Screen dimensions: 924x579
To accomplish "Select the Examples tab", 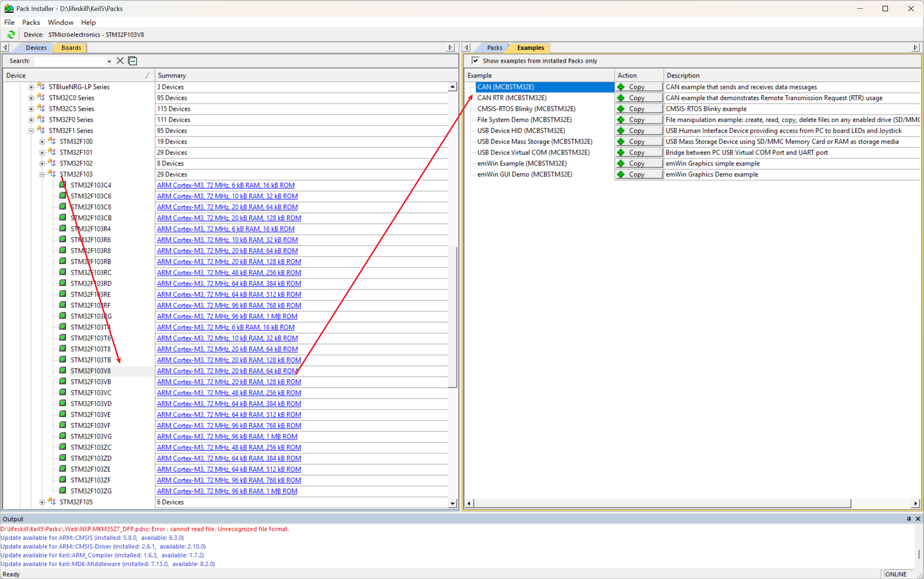I will pos(530,47).
